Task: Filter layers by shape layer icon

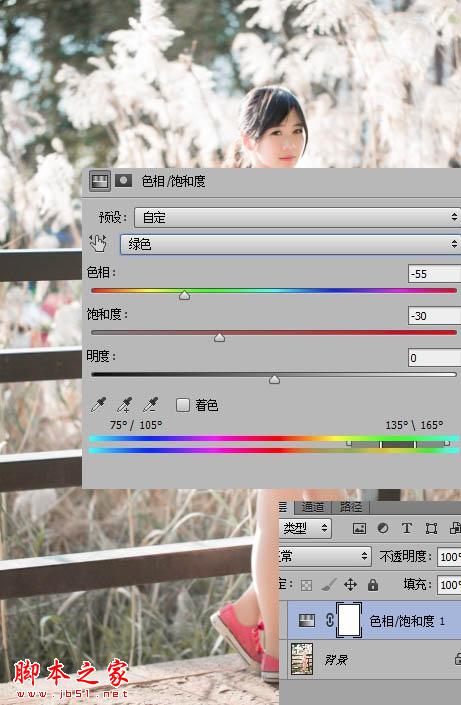Action: [x=431, y=528]
